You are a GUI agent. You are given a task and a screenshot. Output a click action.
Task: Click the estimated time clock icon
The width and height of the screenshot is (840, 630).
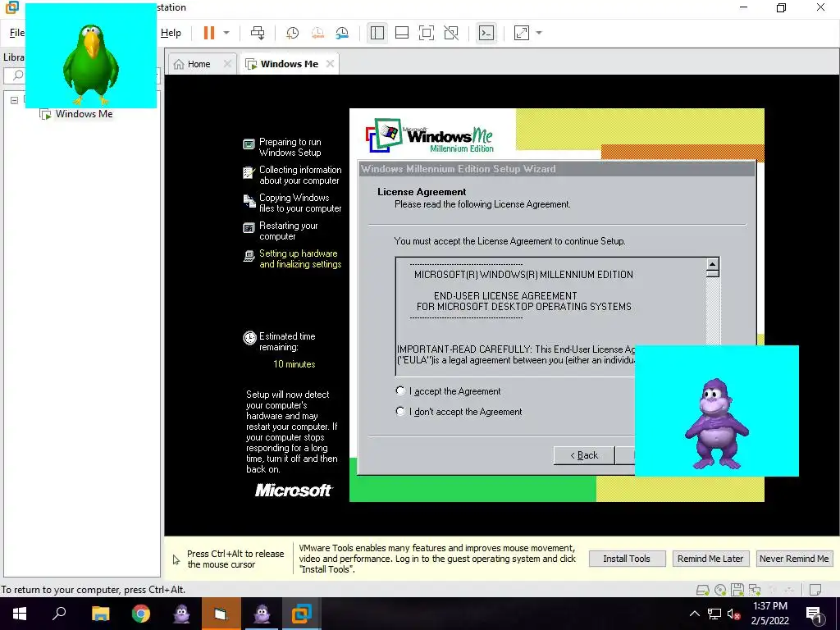(x=249, y=337)
